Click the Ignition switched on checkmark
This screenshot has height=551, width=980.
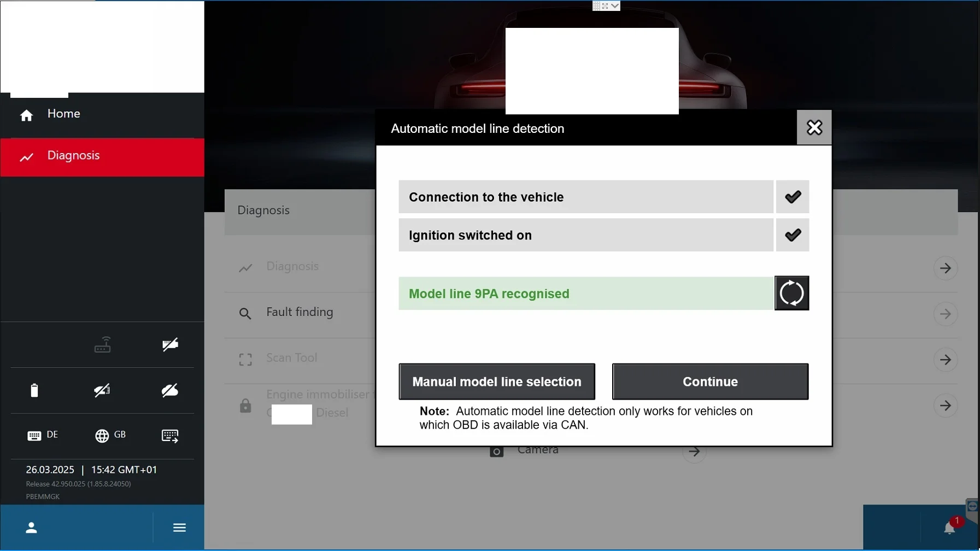click(793, 235)
